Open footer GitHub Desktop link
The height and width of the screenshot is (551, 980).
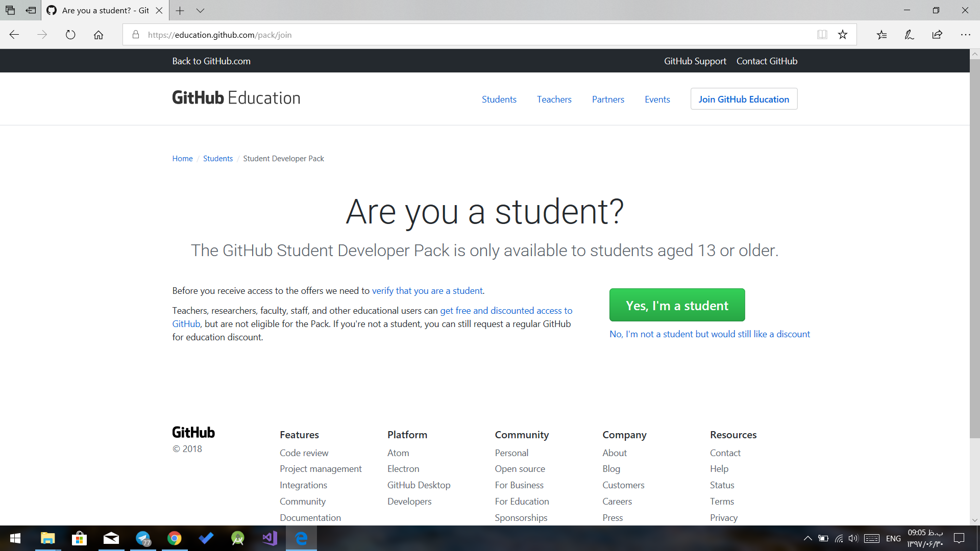(419, 485)
